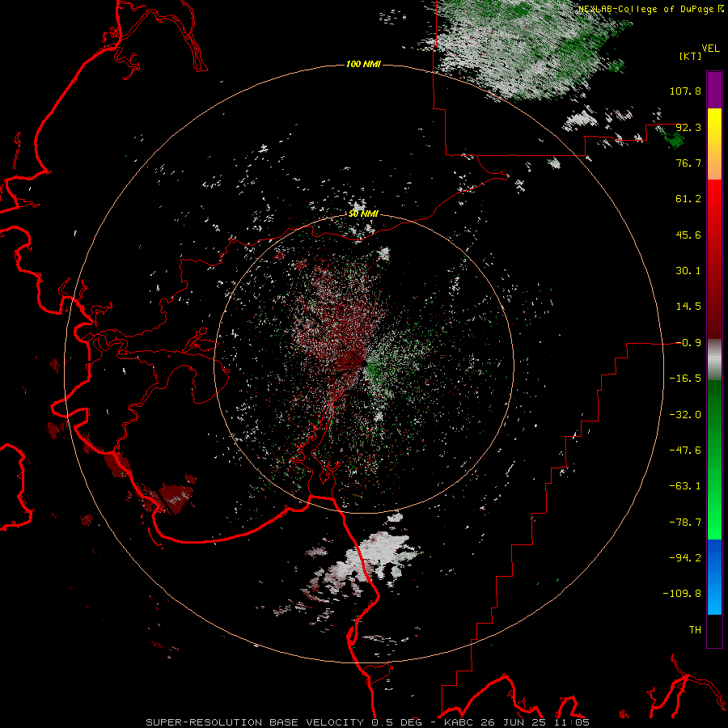Click the -94.2 velocity scale value
The image size is (728, 728).
685,557
